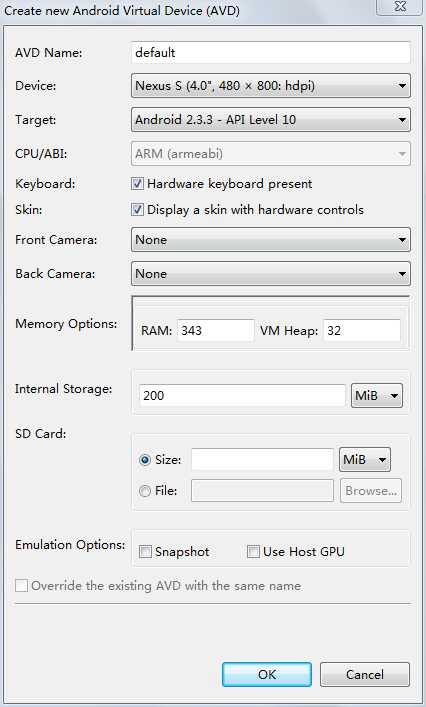Open the SD Card MiB unit dropdown
Screen dimensions: 426x707
[x=365, y=460]
